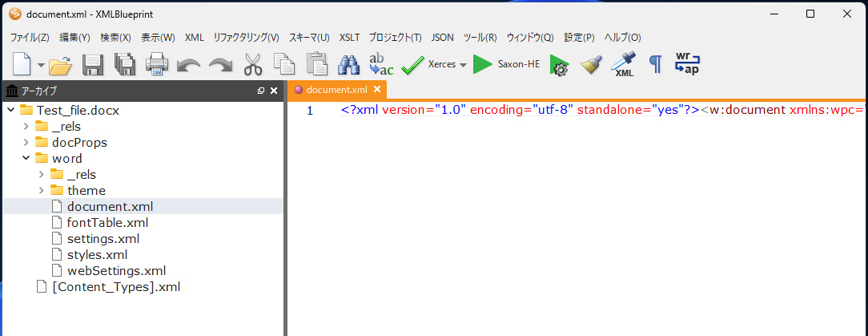Expand the _rels folder inside word
The width and height of the screenshot is (868, 336).
click(x=42, y=175)
